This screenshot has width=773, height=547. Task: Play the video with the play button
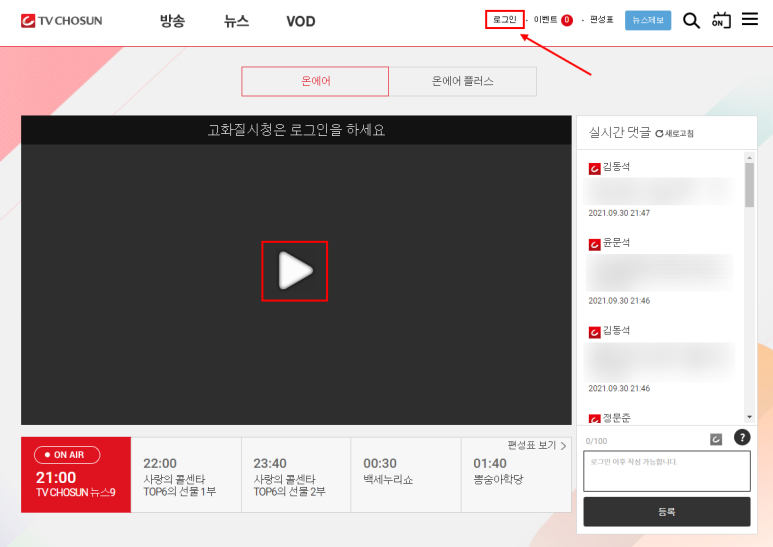pyautogui.click(x=295, y=271)
